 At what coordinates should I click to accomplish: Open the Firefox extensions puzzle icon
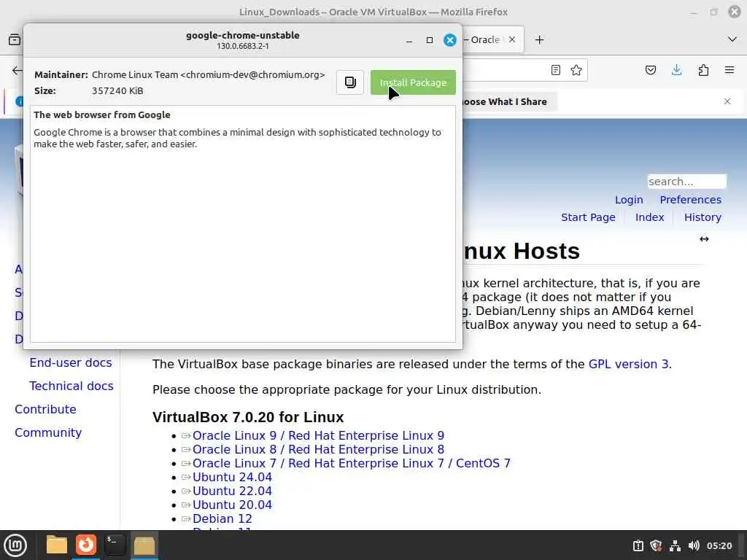tap(703, 70)
